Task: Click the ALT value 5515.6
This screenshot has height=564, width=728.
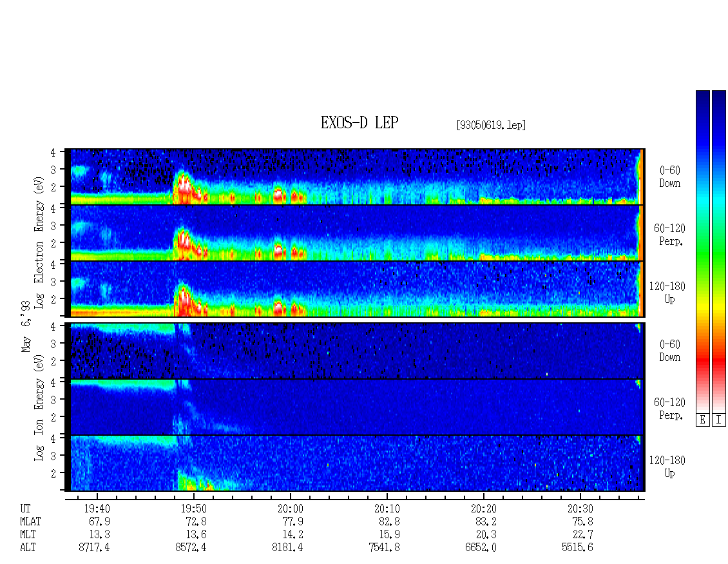Action: point(577,548)
